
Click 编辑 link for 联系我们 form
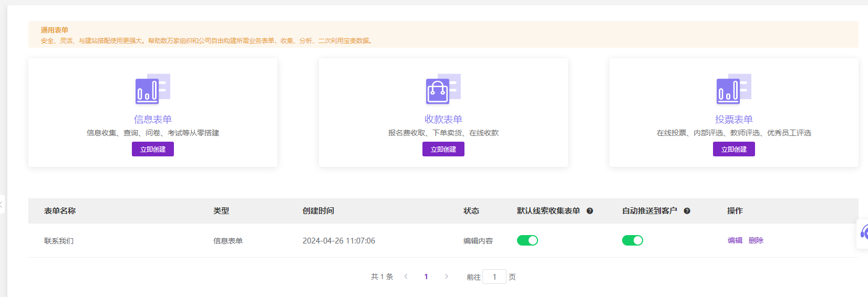click(735, 240)
